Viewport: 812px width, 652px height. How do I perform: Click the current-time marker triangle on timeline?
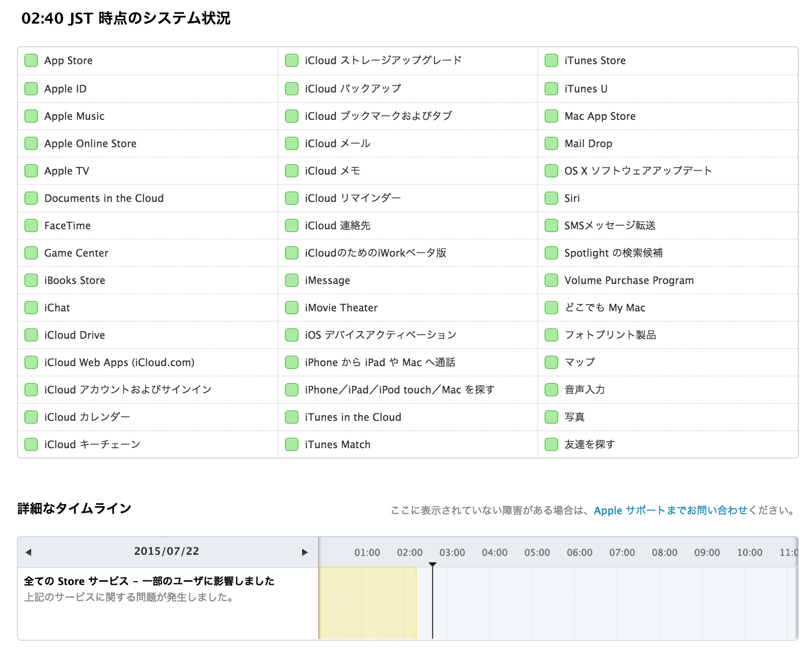click(432, 564)
